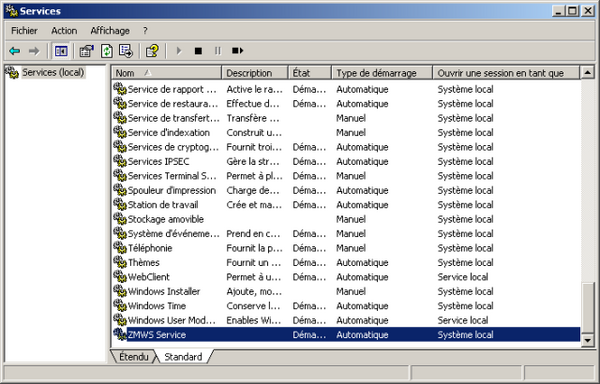Click the gear icon of Téléphonie
The image size is (600, 384).
point(120,248)
